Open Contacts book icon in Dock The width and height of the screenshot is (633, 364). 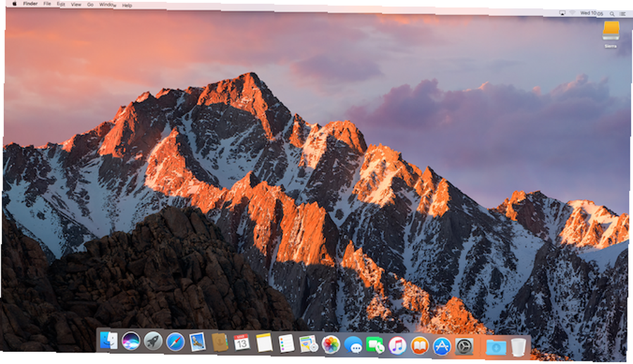coord(220,342)
